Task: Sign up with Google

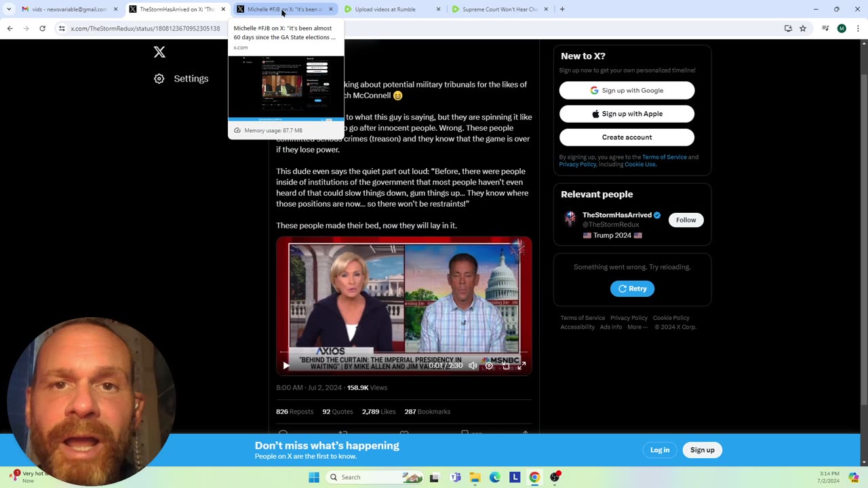Action: [x=627, y=90]
